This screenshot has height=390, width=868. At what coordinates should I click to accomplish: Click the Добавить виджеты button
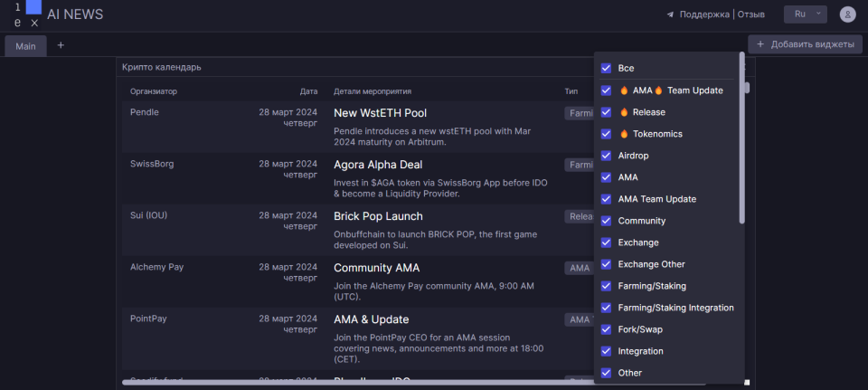[x=805, y=44]
